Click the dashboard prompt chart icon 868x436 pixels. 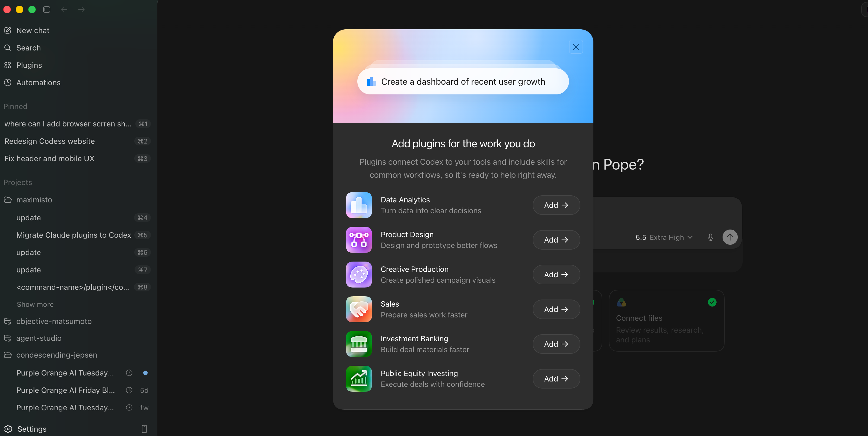[371, 82]
